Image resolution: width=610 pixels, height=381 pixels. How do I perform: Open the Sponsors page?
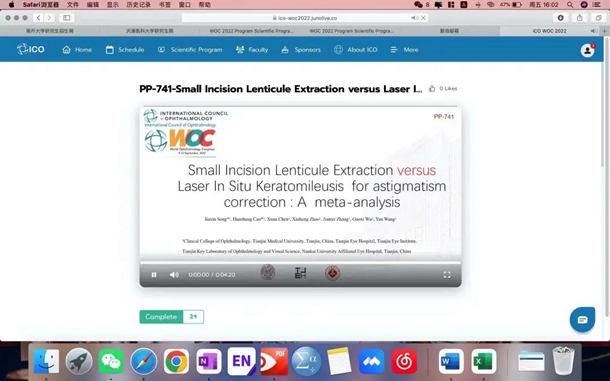301,50
